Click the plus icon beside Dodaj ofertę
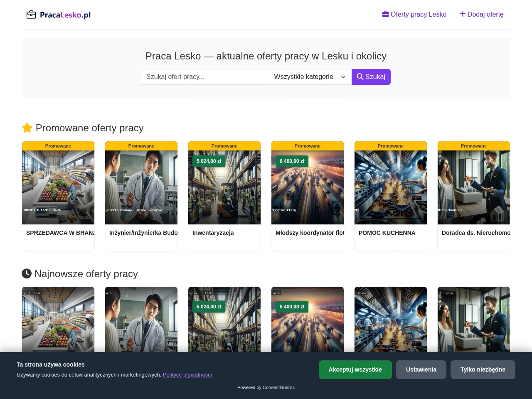The height and width of the screenshot is (399, 532). (x=463, y=14)
